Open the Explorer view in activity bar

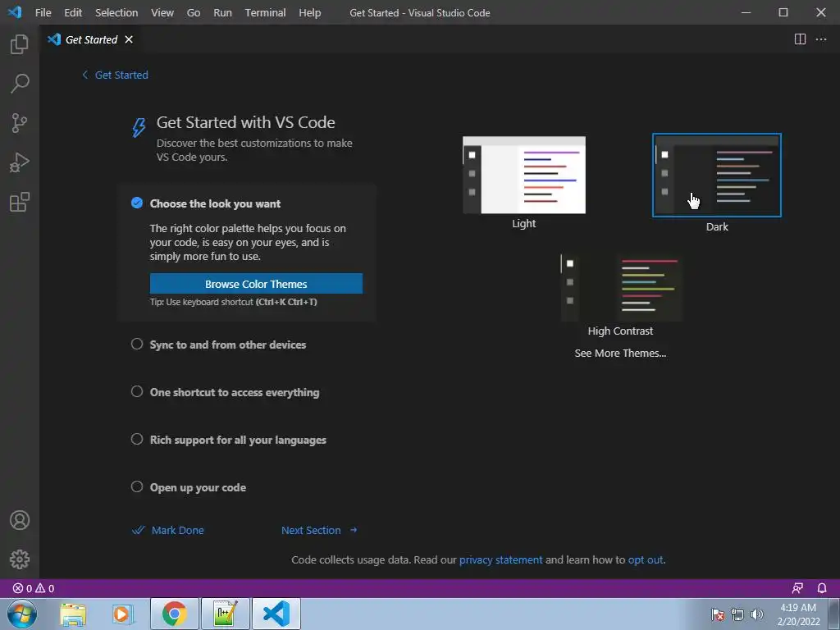click(x=20, y=44)
